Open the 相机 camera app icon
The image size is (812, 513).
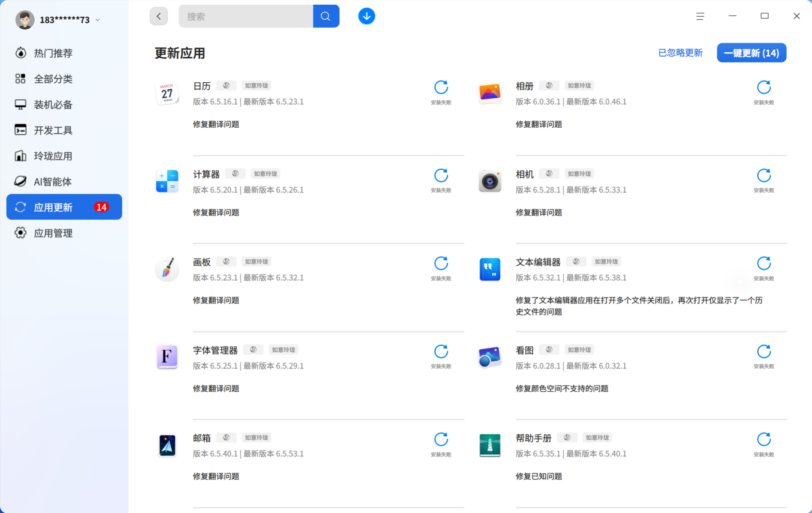click(x=490, y=181)
